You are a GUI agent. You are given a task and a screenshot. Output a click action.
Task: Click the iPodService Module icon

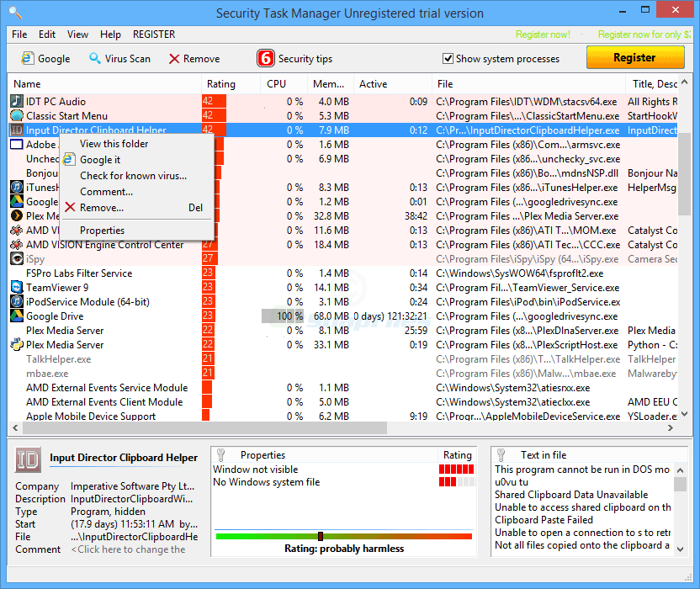(x=17, y=301)
